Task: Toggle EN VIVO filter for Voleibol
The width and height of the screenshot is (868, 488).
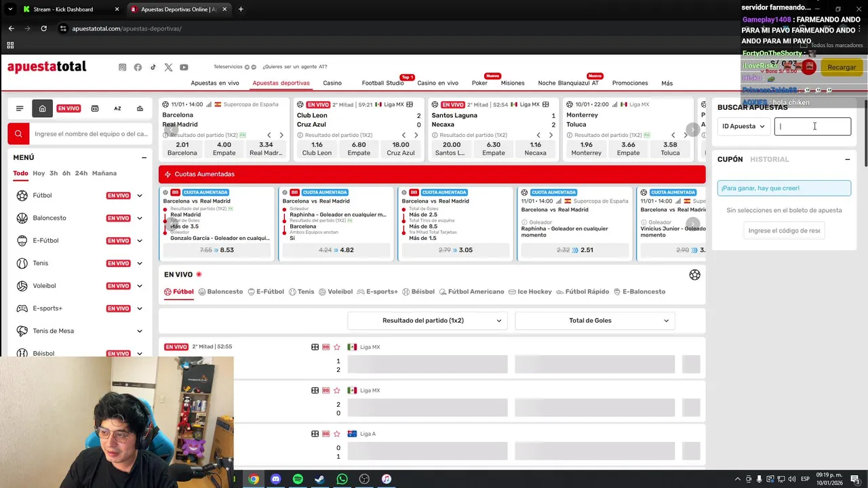Action: 118,286
